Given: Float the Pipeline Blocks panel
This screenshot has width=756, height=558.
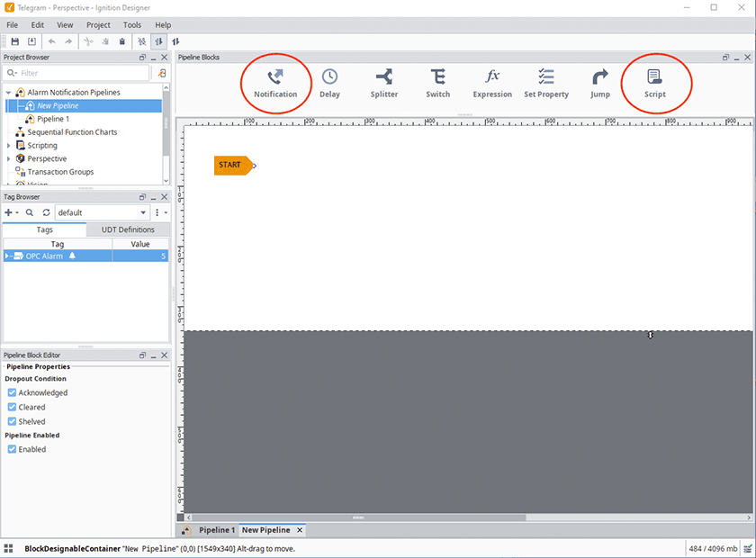Looking at the screenshot, I should click(725, 58).
